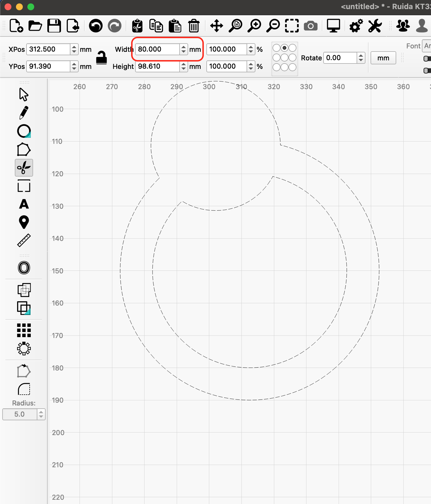This screenshot has height=504, width=431.
Task: Activate the Create Text tool
Action: pyautogui.click(x=24, y=204)
